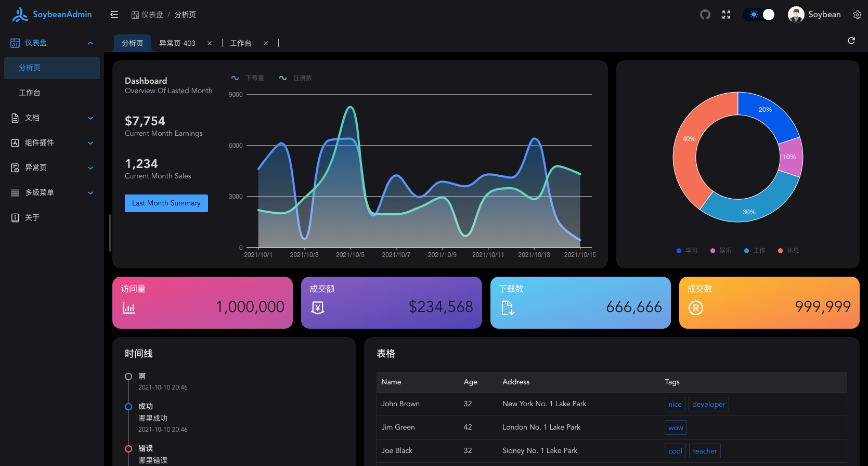Click the 关于 info sidebar icon

pos(15,217)
